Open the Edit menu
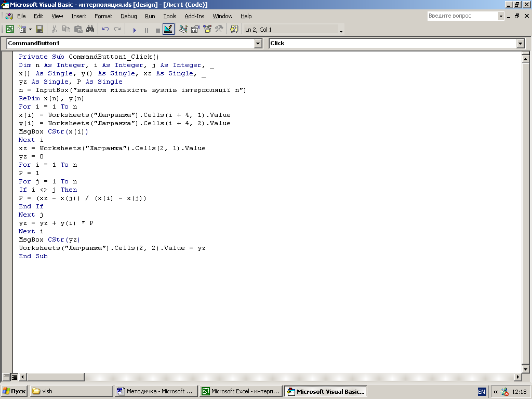Image resolution: width=532 pixels, height=399 pixels. (38, 16)
